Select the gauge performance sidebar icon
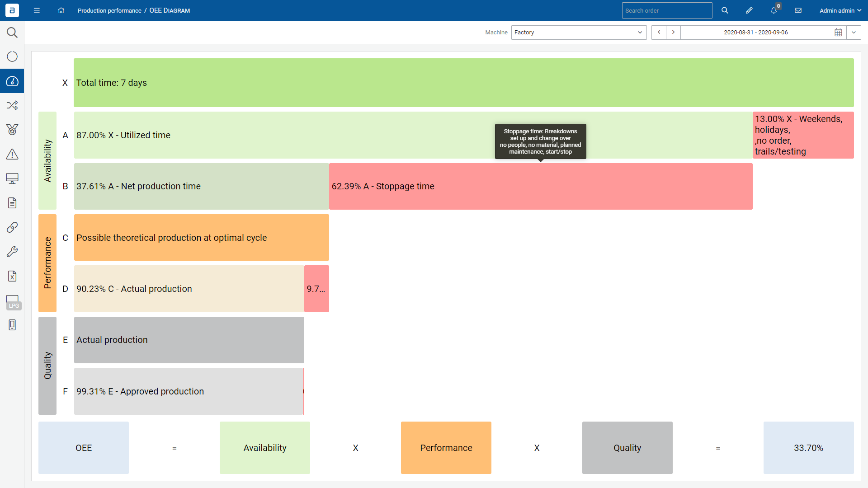Image resolution: width=868 pixels, height=488 pixels. (x=12, y=81)
